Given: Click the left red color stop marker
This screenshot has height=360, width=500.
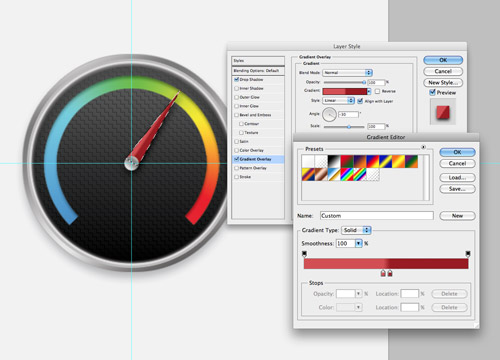Looking at the screenshot, I should (x=383, y=273).
